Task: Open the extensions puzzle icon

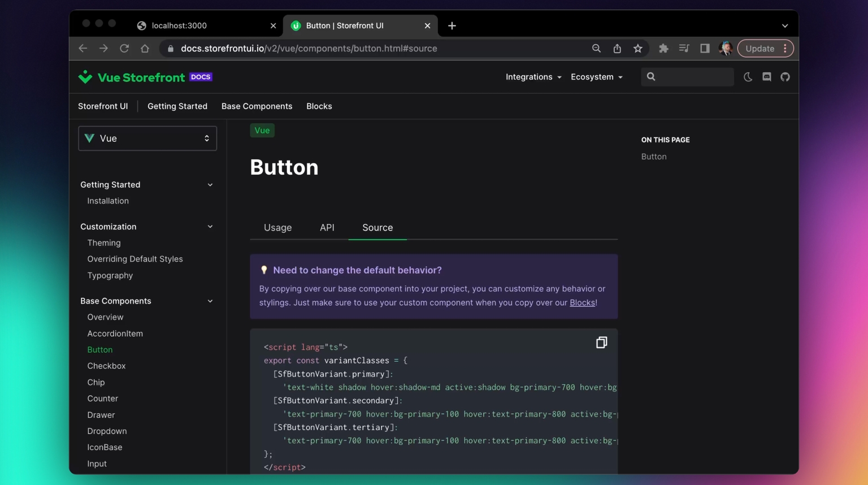Action: [663, 49]
